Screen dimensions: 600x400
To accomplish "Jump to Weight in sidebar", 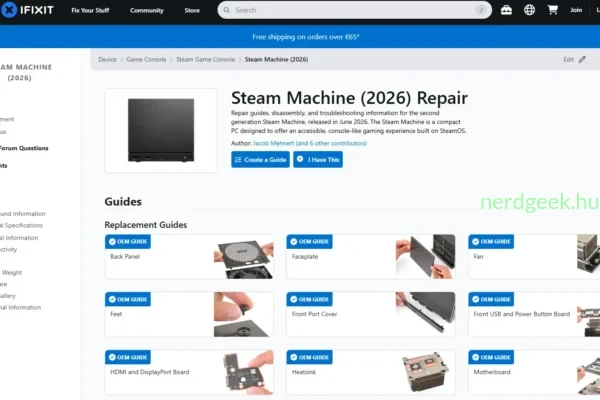I will (x=11, y=273).
